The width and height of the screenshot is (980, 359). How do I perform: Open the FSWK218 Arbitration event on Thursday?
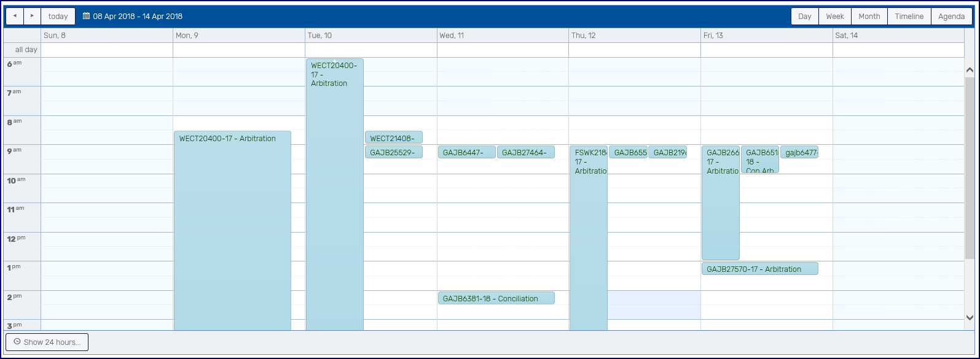[x=589, y=238]
